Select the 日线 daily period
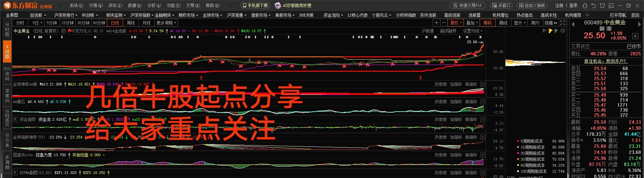644x178 pixels. click(115, 23)
